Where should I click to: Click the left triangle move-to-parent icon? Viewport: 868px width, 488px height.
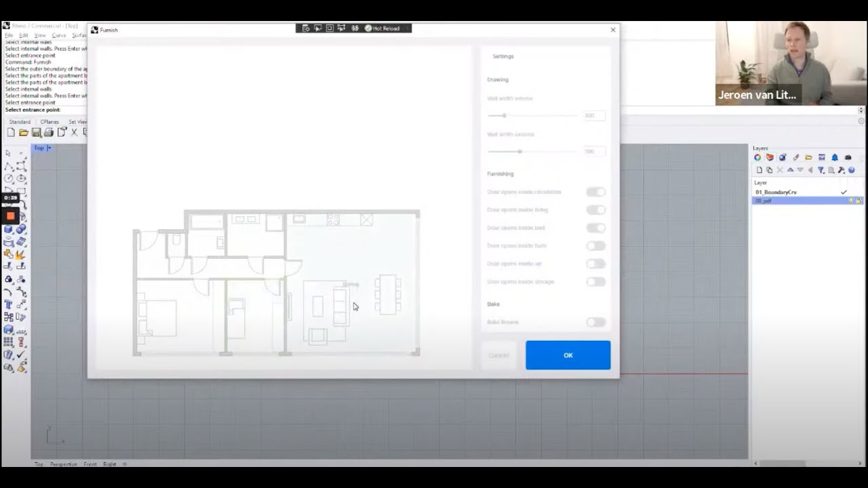(x=810, y=170)
